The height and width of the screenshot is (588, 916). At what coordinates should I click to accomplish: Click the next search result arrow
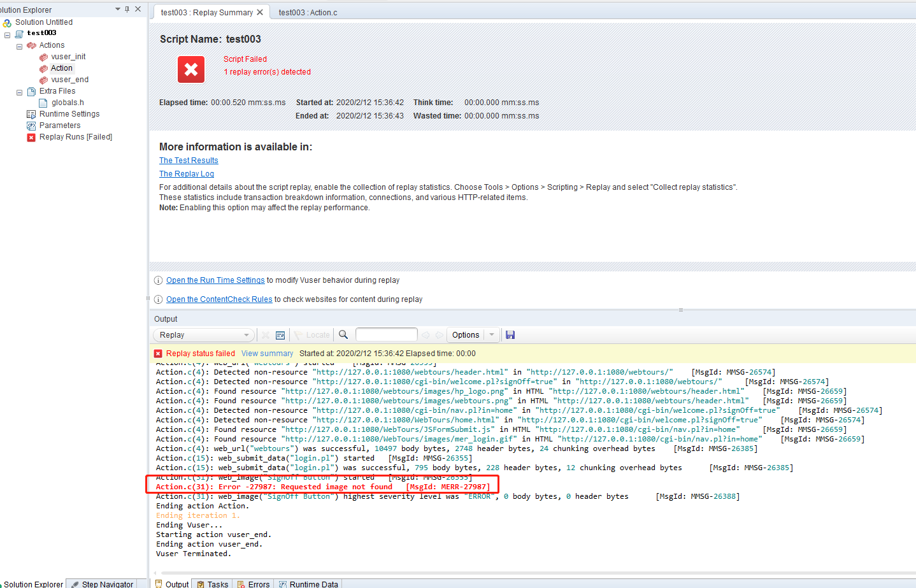pyautogui.click(x=440, y=335)
